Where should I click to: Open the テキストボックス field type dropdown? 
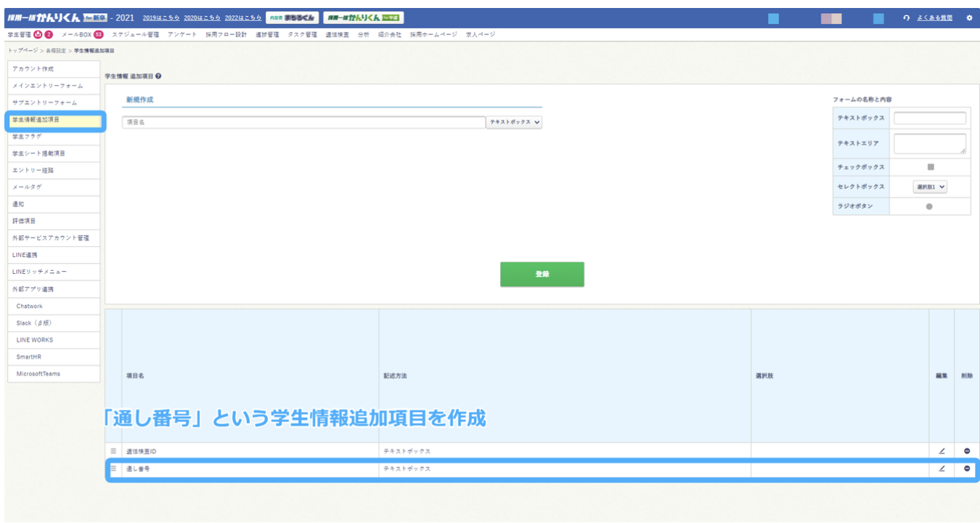coord(514,123)
